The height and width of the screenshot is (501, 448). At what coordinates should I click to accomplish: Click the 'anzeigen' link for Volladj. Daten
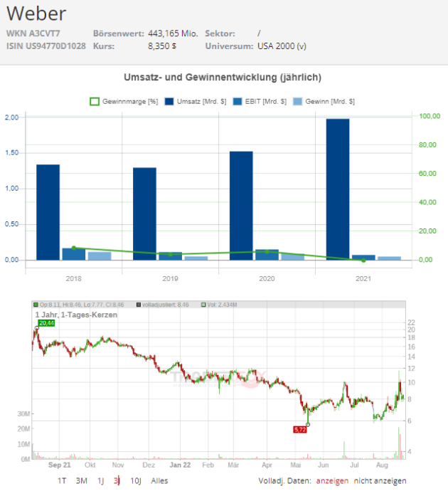(x=332, y=481)
